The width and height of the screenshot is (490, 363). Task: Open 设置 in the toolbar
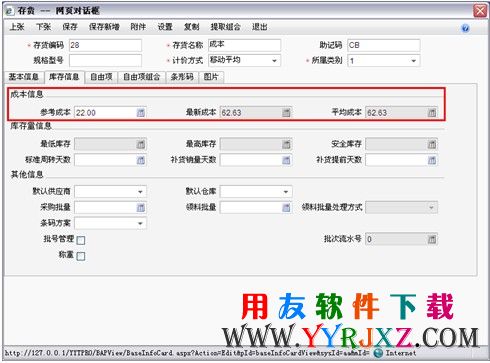coord(165,27)
